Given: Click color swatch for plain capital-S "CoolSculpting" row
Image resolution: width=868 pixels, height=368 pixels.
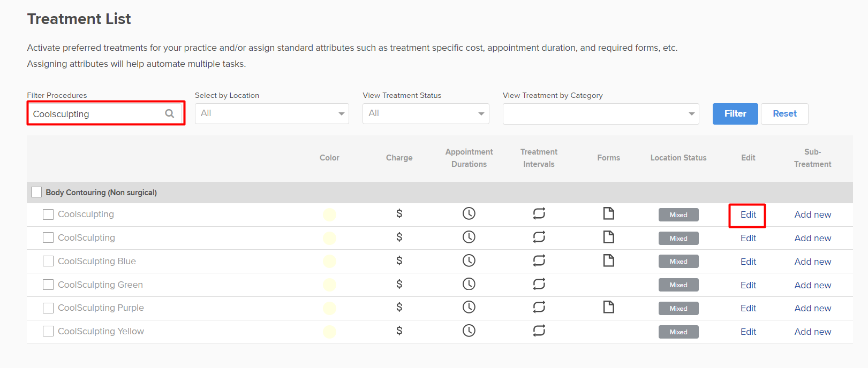Looking at the screenshot, I should point(329,238).
